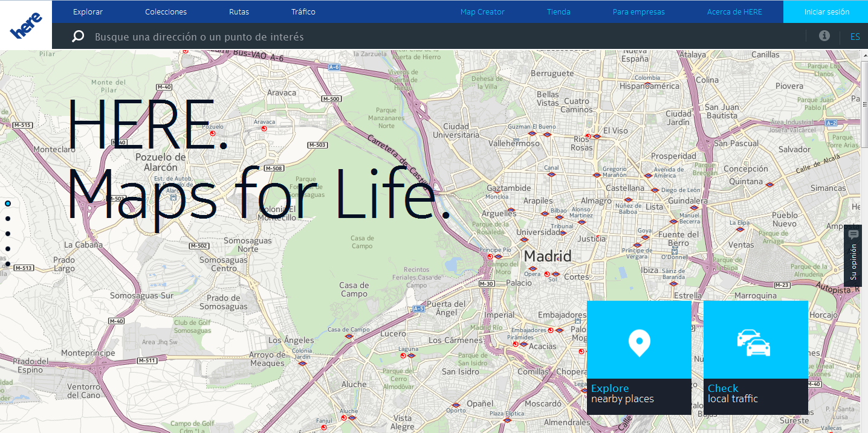Open the ES language dropdown
This screenshot has width=868, height=433.
click(855, 37)
